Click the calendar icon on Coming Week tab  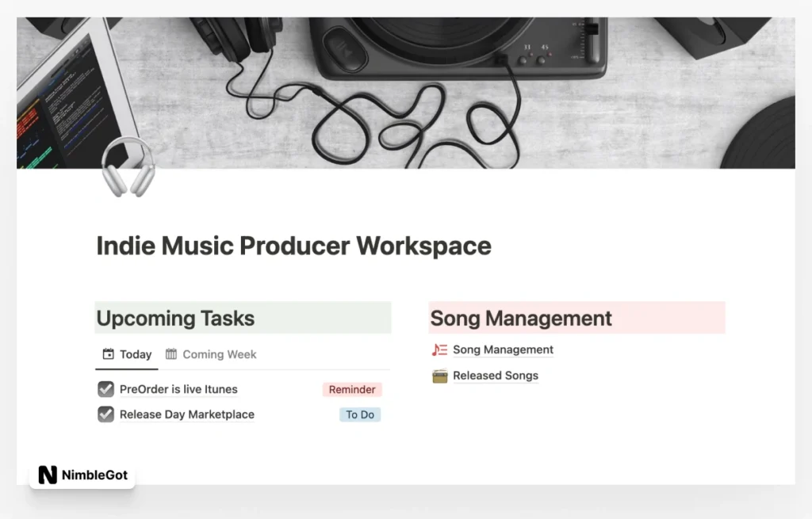[171, 354]
